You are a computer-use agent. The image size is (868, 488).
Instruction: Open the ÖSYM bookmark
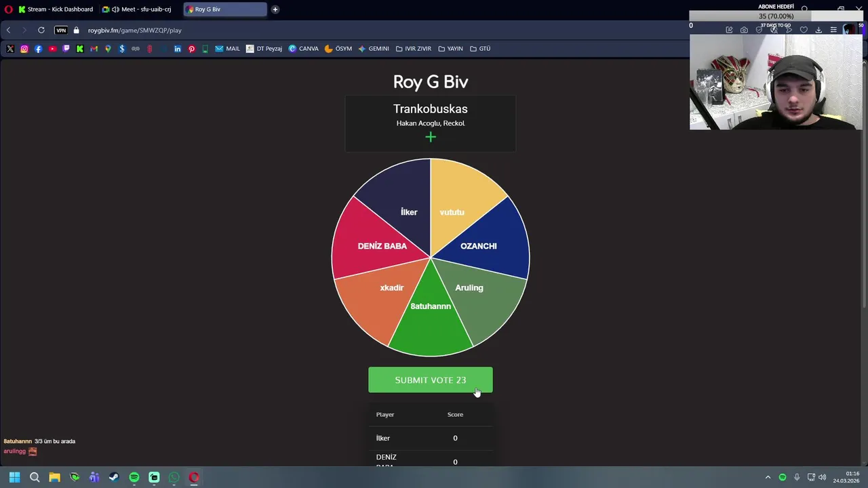(338, 49)
